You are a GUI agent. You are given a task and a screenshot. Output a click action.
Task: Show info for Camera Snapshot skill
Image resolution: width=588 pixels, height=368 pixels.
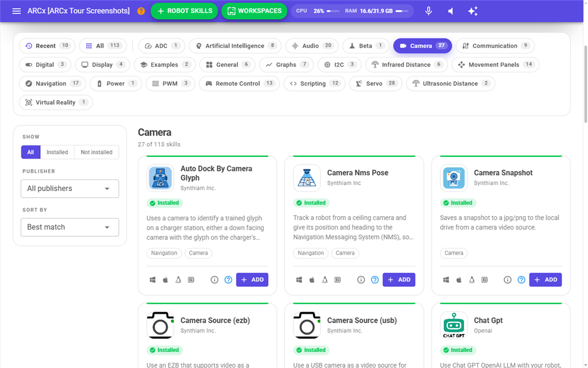pyautogui.click(x=508, y=280)
